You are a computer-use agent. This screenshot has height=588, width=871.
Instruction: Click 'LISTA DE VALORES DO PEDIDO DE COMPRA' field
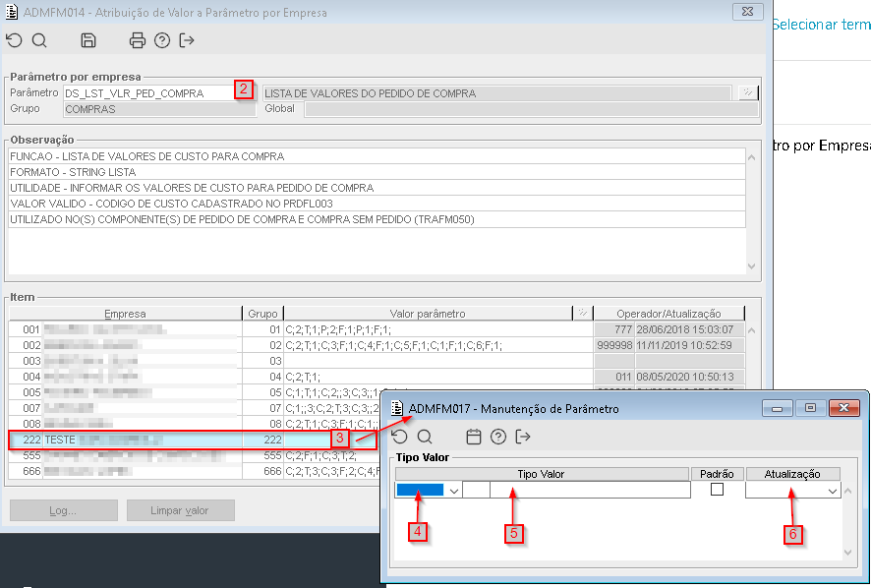coord(496,92)
